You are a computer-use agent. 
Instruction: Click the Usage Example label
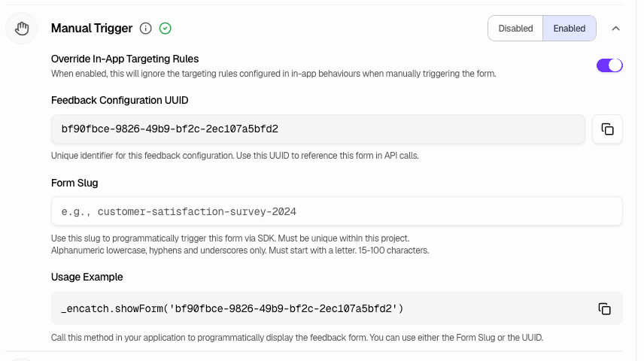[87, 277]
